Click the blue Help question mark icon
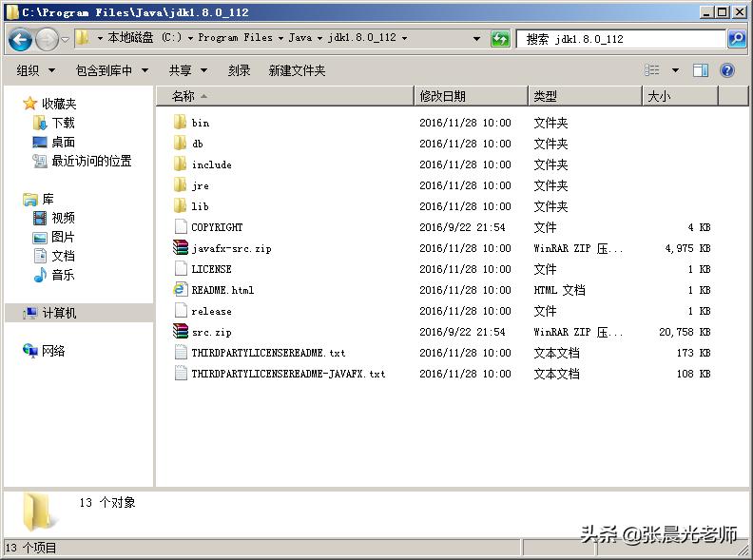Viewport: 753px width, 560px height. [727, 70]
